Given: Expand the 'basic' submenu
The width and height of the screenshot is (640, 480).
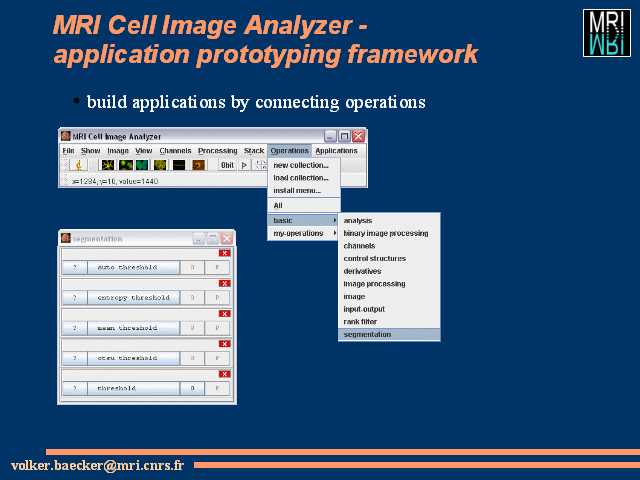Looking at the screenshot, I should 304,220.
